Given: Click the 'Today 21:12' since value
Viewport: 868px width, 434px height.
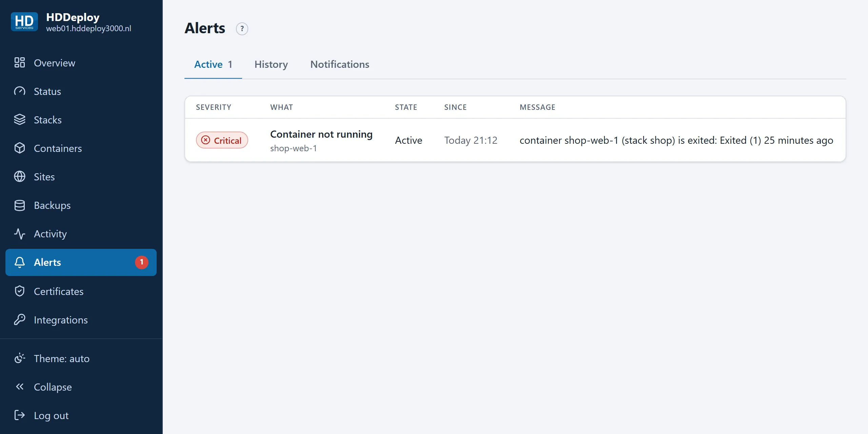Looking at the screenshot, I should tap(471, 140).
